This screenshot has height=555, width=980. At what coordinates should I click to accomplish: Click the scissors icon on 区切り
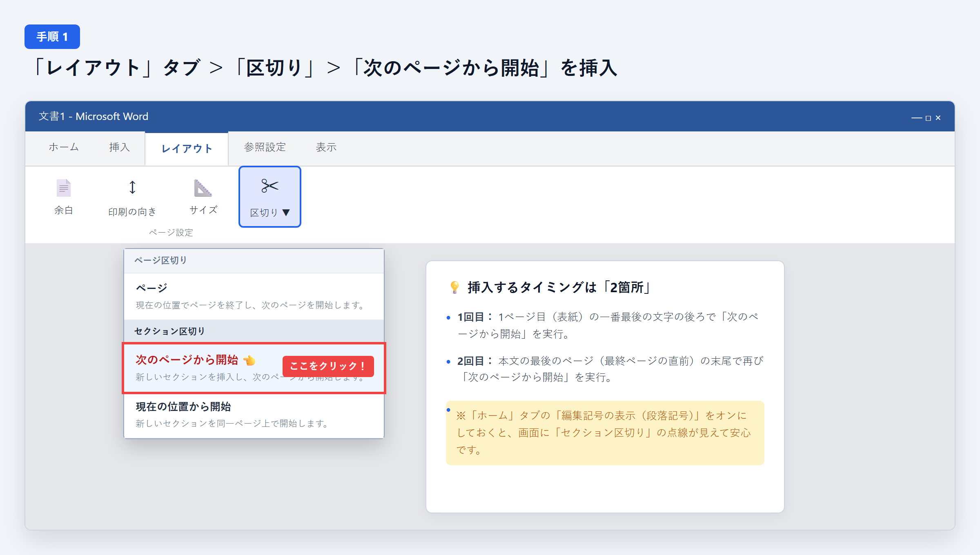coord(270,186)
